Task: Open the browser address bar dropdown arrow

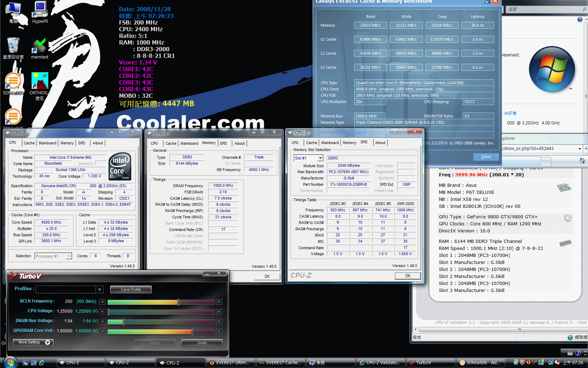Action: (580, 149)
